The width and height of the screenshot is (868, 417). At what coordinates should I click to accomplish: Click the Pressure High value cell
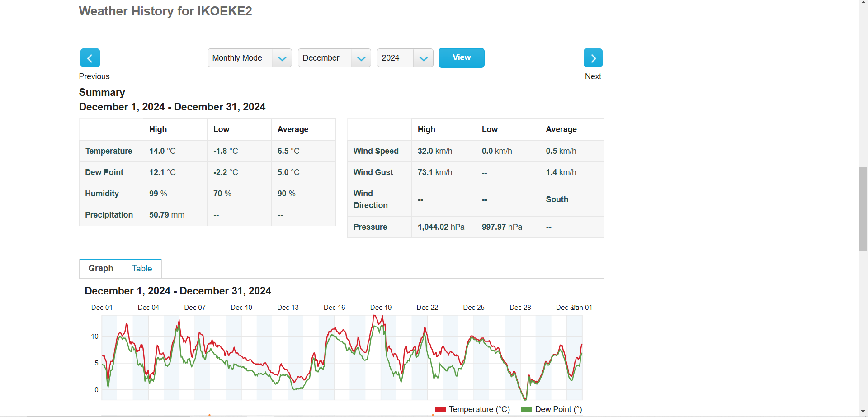(x=443, y=227)
